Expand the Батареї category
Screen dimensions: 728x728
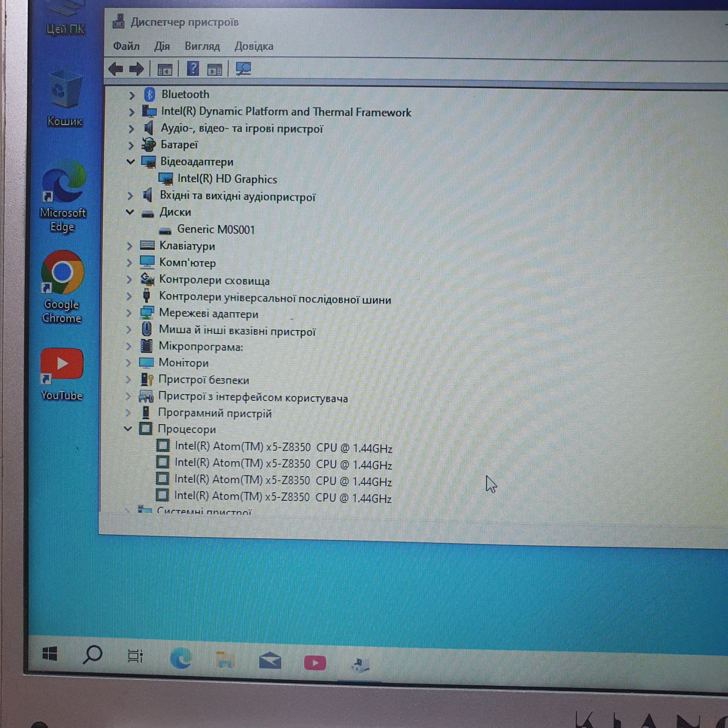pyautogui.click(x=131, y=145)
